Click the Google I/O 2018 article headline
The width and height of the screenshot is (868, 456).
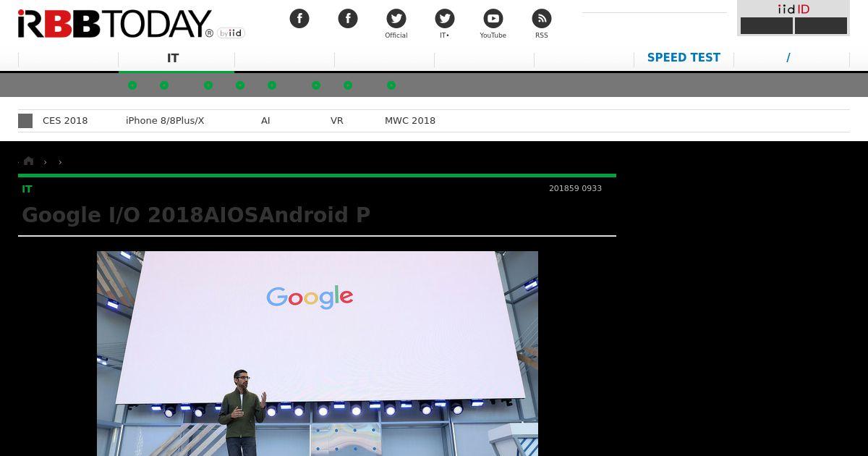click(x=196, y=215)
